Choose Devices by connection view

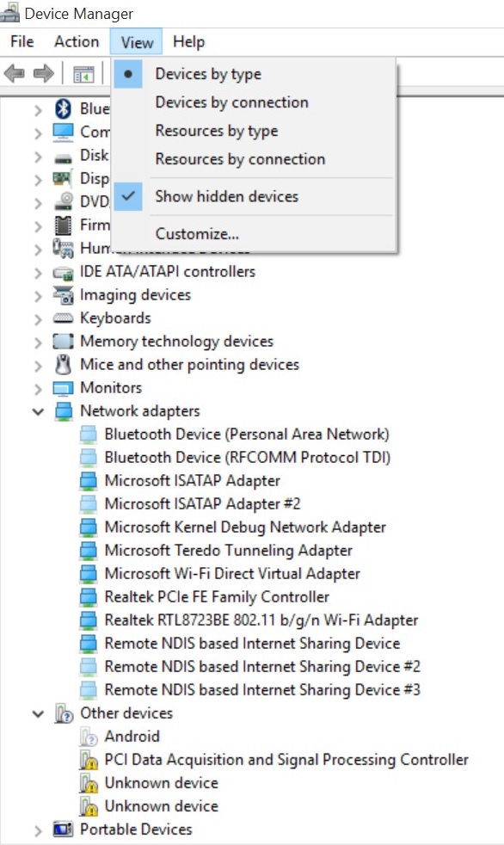tap(232, 102)
